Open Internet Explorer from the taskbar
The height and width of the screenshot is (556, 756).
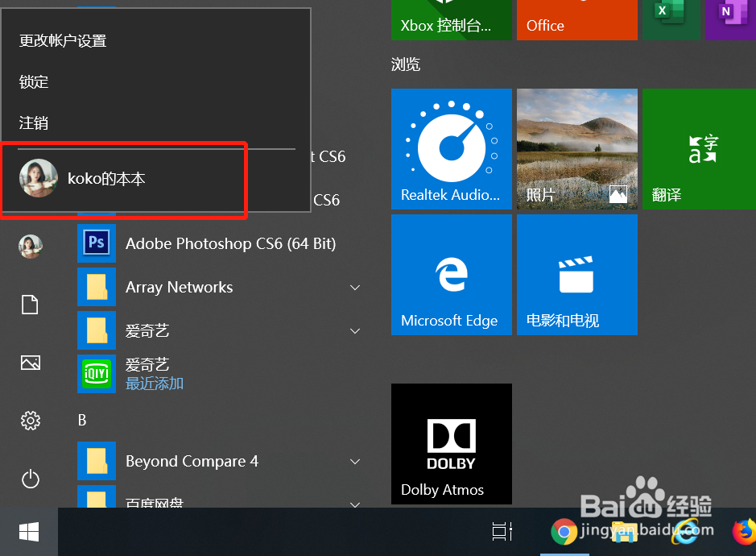pos(686,532)
